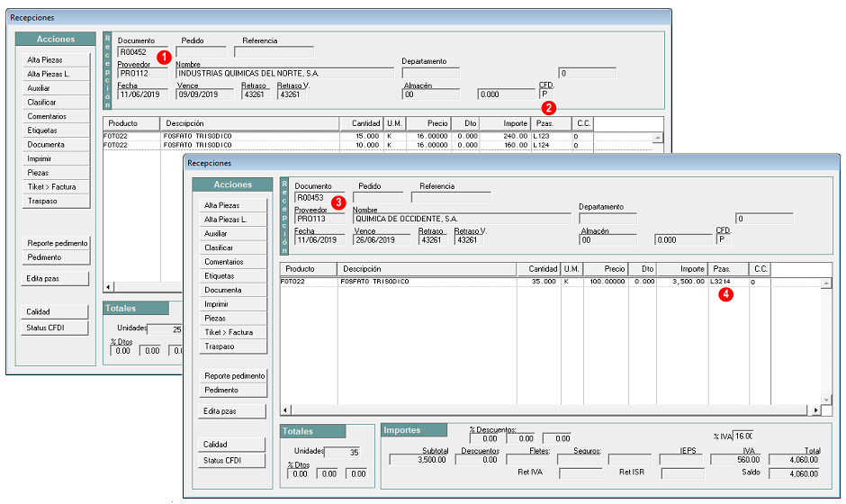This screenshot has height=504, width=846.
Task: Click the Nombre field QUIMICA DE OCCIDENTE
Action: [462, 219]
